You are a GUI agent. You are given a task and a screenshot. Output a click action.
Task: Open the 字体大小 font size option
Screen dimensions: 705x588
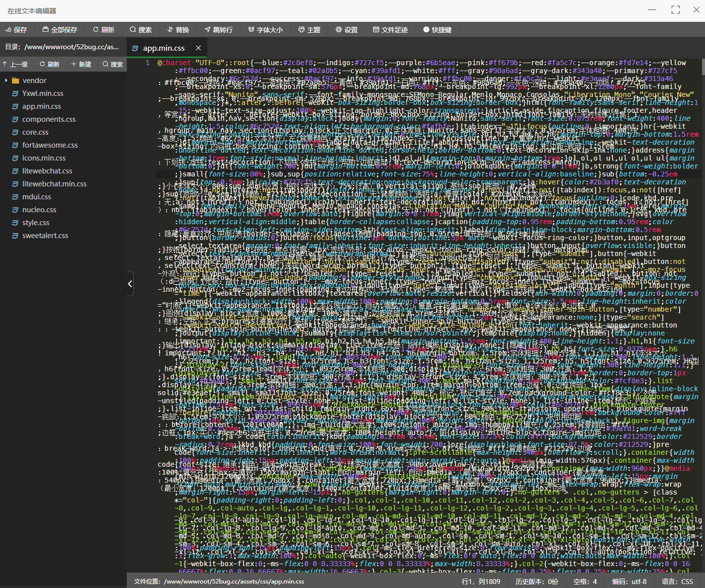[x=266, y=30]
